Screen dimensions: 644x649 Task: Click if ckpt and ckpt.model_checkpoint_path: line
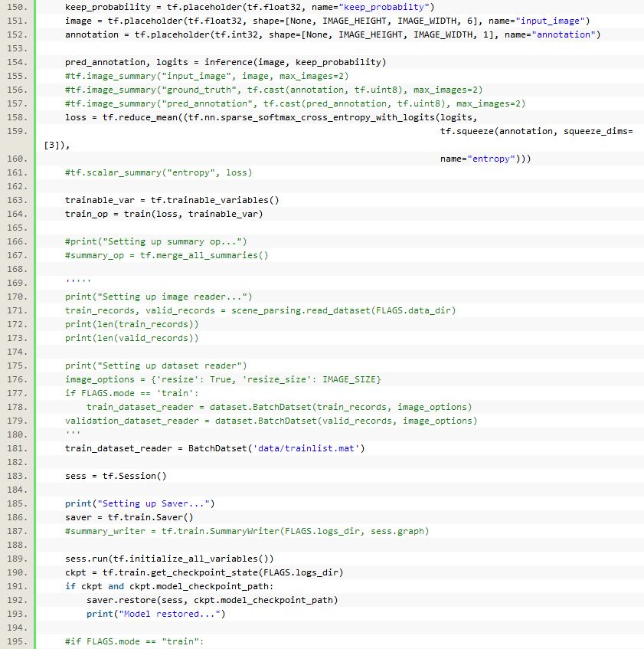(169, 586)
